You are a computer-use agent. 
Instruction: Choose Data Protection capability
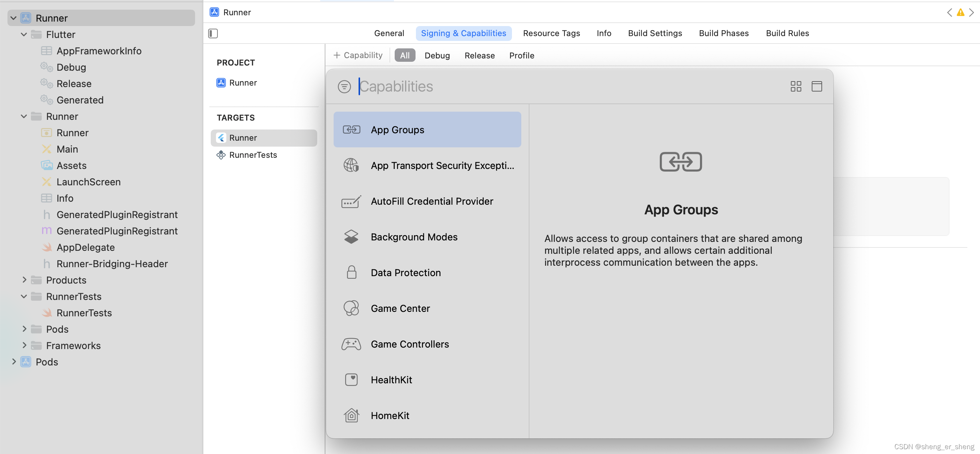427,273
